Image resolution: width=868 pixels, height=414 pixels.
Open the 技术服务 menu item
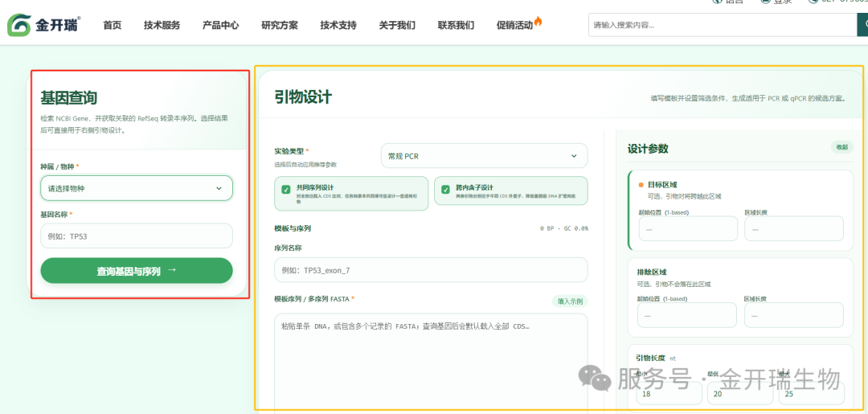[162, 25]
